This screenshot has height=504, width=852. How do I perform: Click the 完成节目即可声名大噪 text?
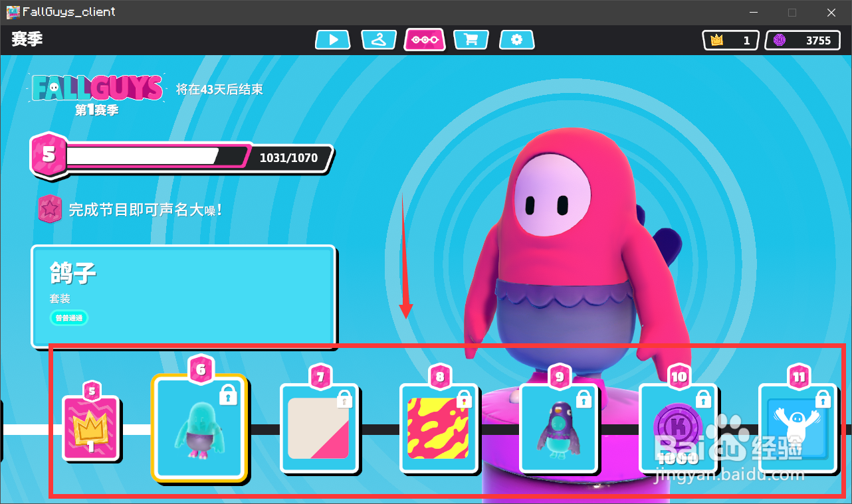pyautogui.click(x=145, y=210)
